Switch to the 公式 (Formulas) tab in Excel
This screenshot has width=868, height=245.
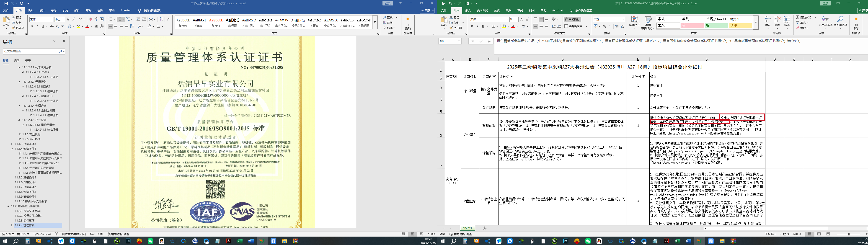click(497, 10)
